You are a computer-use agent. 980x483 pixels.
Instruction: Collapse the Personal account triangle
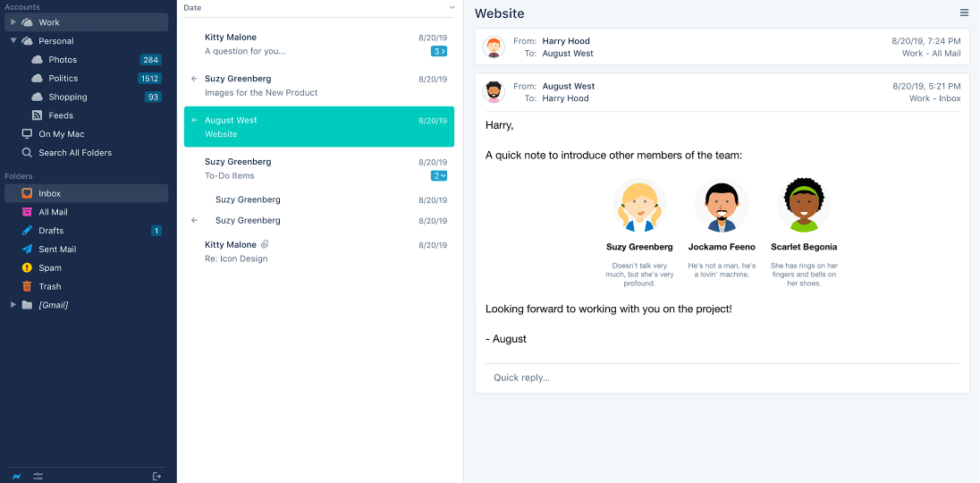point(13,41)
